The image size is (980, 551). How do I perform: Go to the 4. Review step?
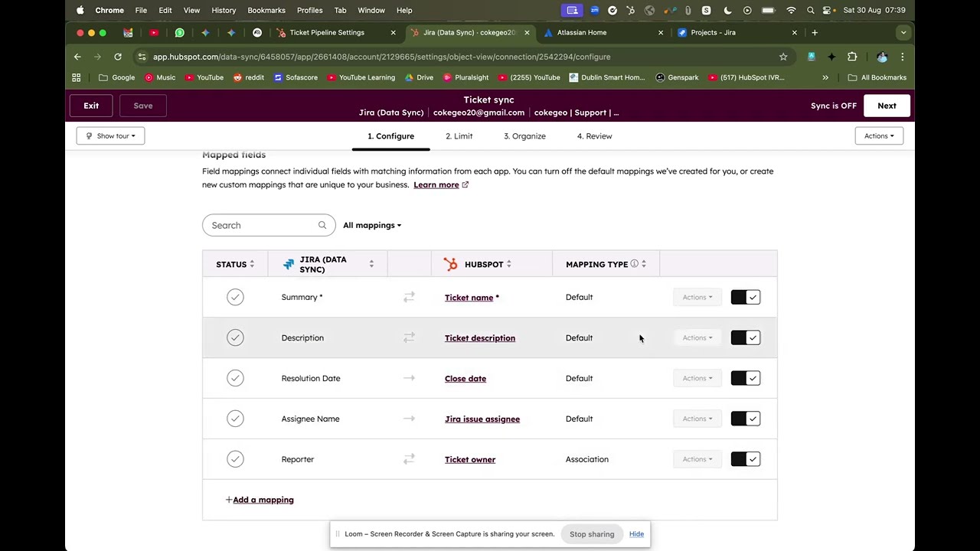click(x=594, y=136)
